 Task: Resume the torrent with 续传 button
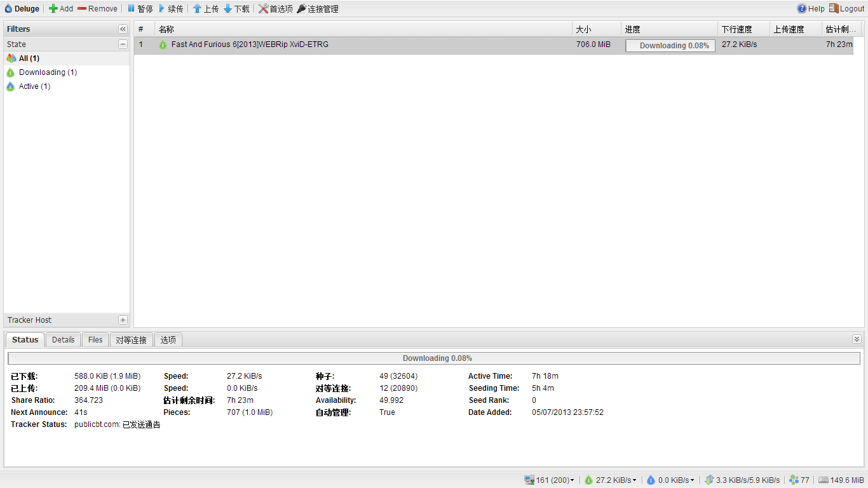click(x=171, y=9)
